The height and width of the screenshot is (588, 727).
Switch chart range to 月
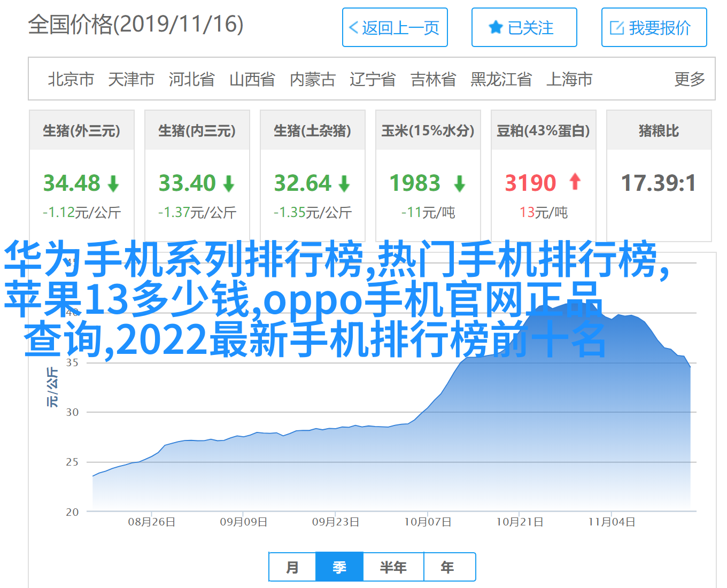(x=292, y=567)
